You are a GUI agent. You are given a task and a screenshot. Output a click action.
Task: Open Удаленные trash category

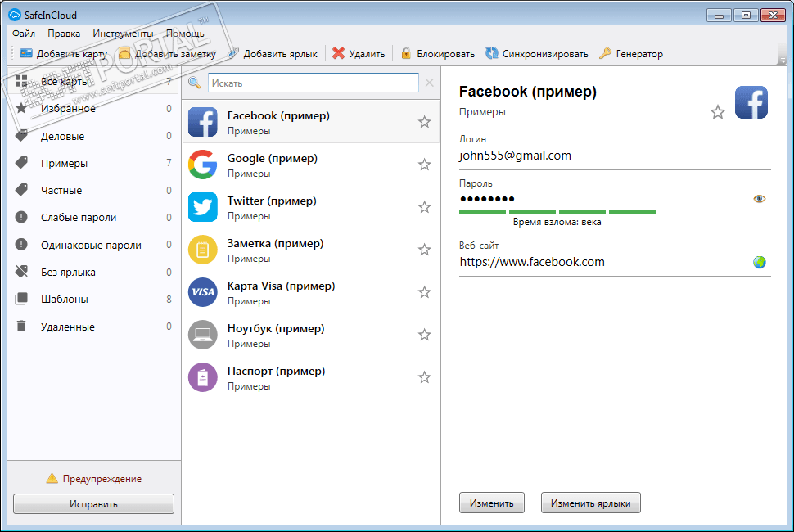[93, 327]
